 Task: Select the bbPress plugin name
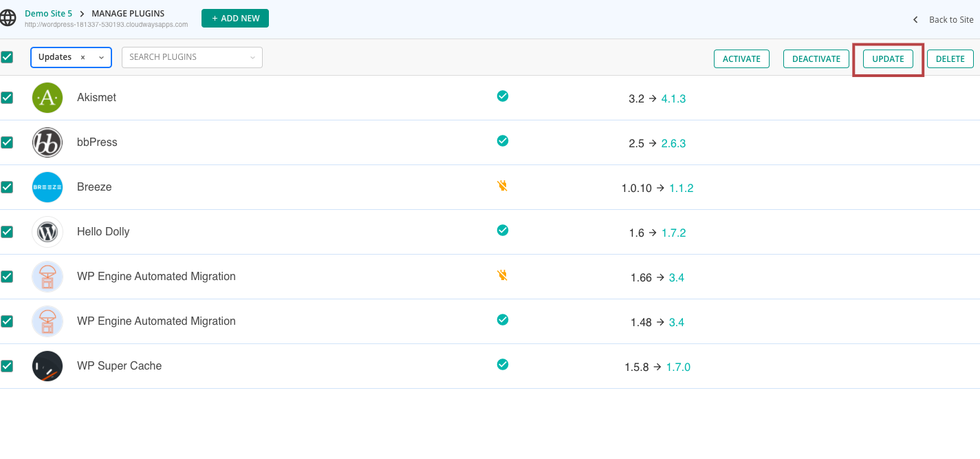point(97,142)
